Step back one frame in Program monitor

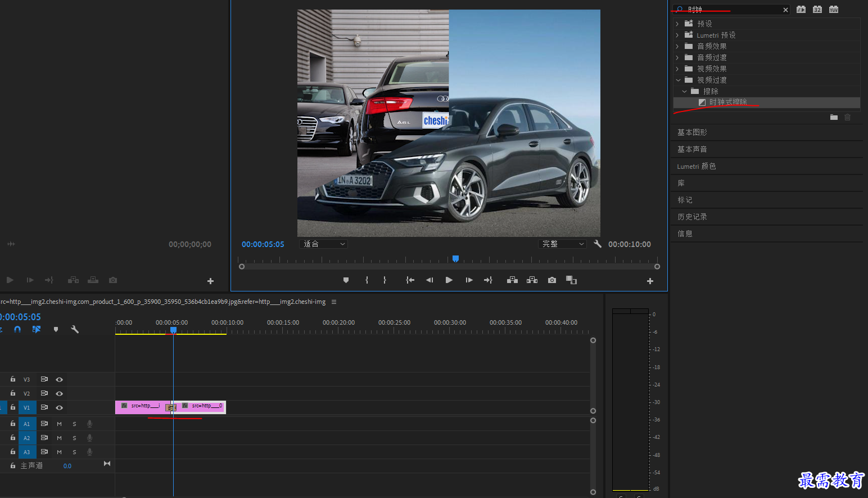point(430,280)
